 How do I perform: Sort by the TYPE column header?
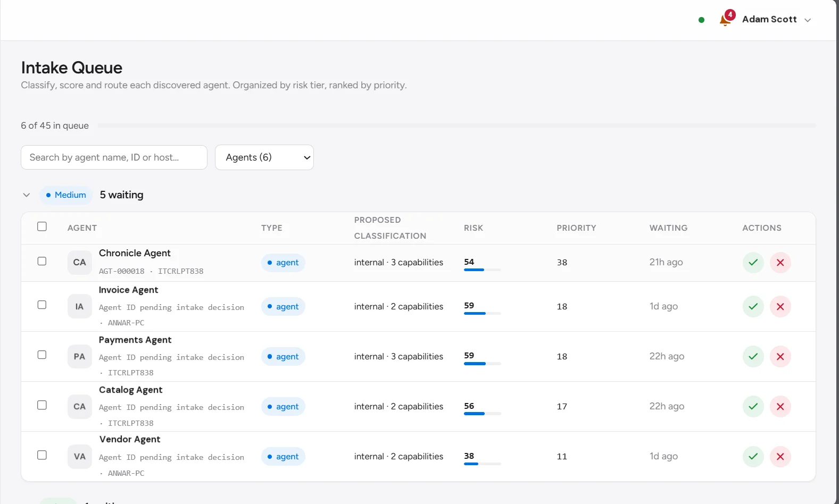(271, 228)
